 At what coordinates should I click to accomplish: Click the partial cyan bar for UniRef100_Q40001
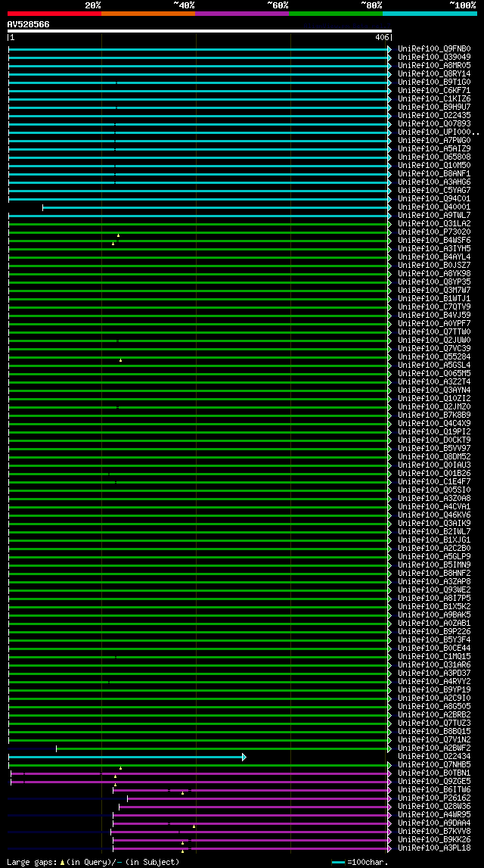pos(217,207)
